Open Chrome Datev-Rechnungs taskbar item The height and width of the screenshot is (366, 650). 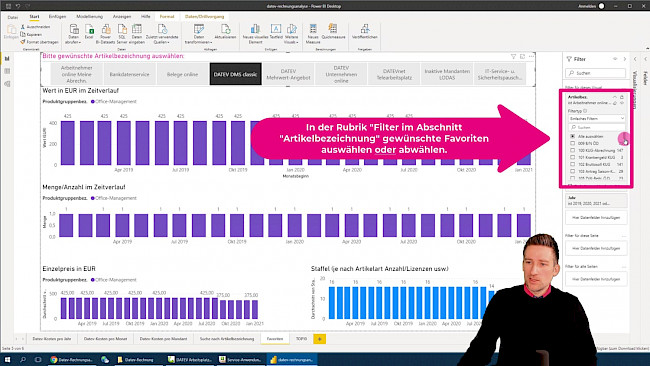click(x=72, y=360)
